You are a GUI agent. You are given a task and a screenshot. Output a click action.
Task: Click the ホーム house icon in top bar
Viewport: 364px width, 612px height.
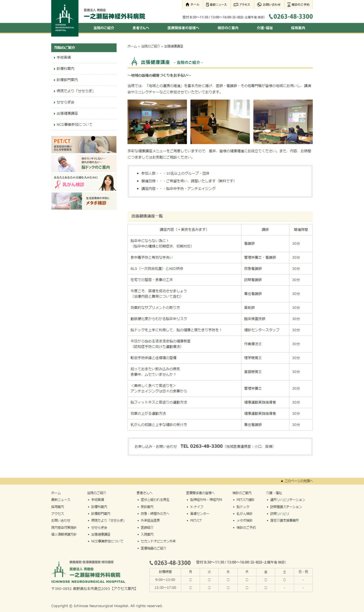click(187, 5)
